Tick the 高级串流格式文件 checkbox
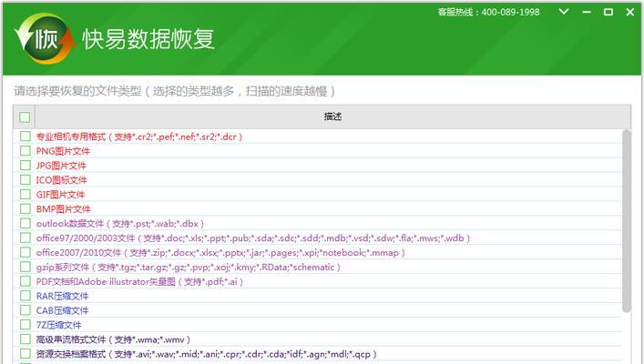Screen dimensions: 644x364 (x=26, y=339)
